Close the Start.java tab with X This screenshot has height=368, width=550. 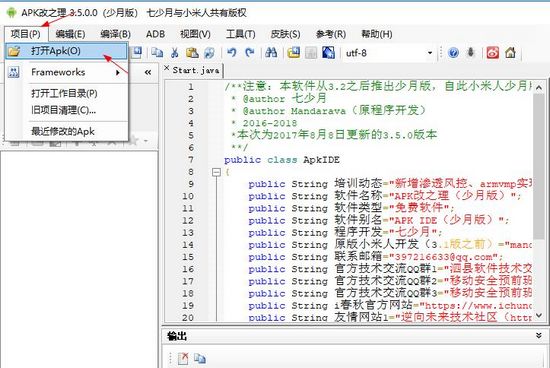point(167,68)
